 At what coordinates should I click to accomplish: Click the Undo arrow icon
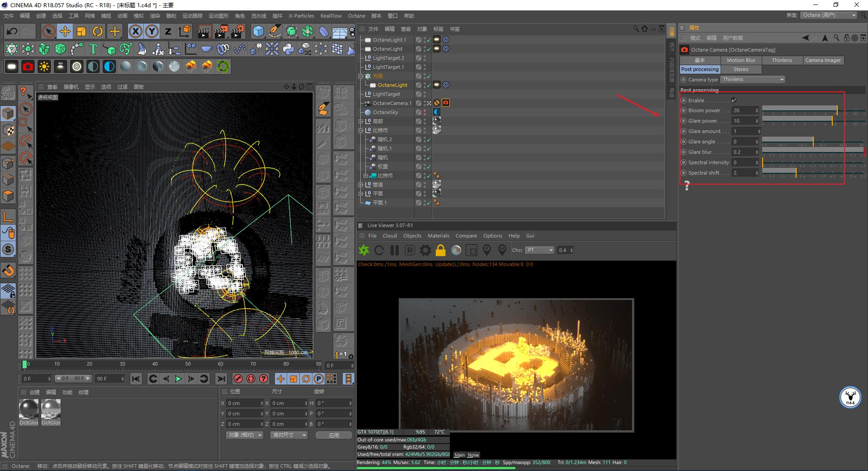point(12,31)
